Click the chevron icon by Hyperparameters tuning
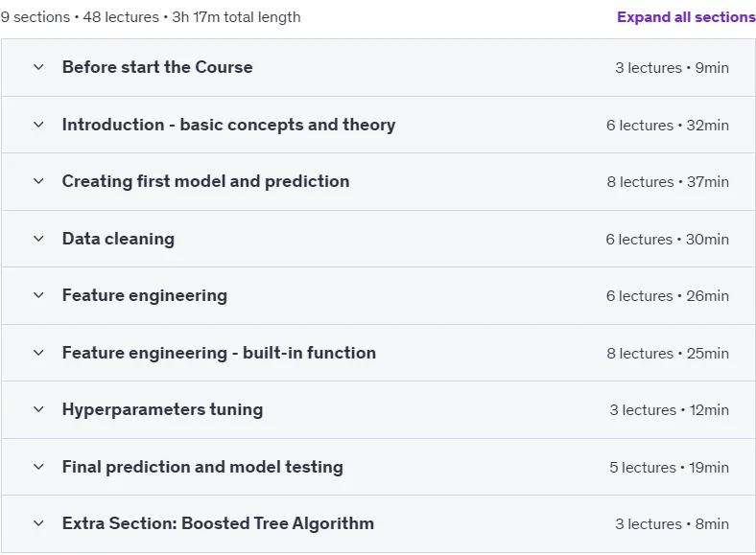Image resolution: width=756 pixels, height=555 pixels. click(38, 409)
